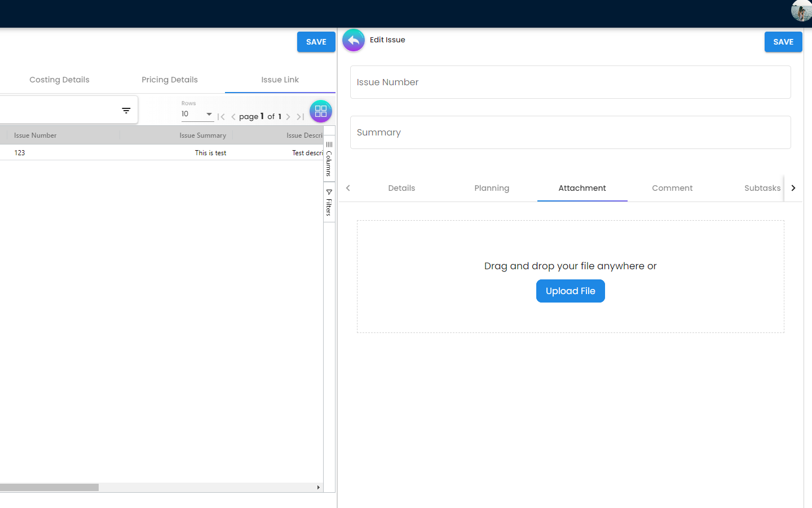The height and width of the screenshot is (508, 812).
Task: Go to previous page of table
Action: (x=233, y=117)
